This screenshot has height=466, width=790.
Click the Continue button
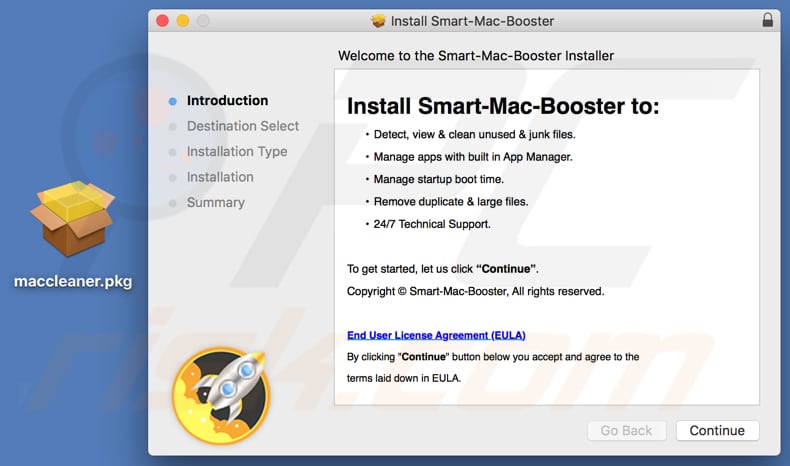(x=717, y=430)
